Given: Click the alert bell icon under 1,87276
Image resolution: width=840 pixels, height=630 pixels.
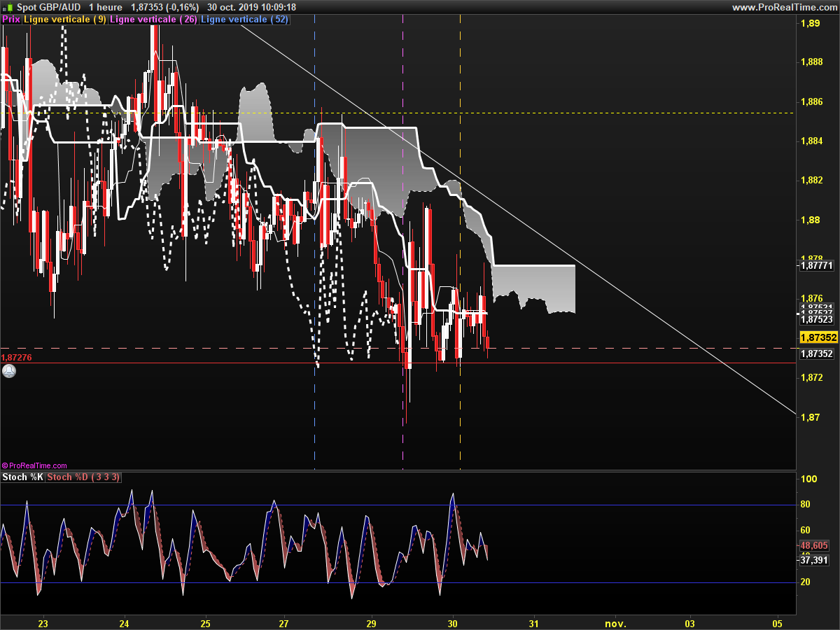Looking at the screenshot, I should pos(9,371).
